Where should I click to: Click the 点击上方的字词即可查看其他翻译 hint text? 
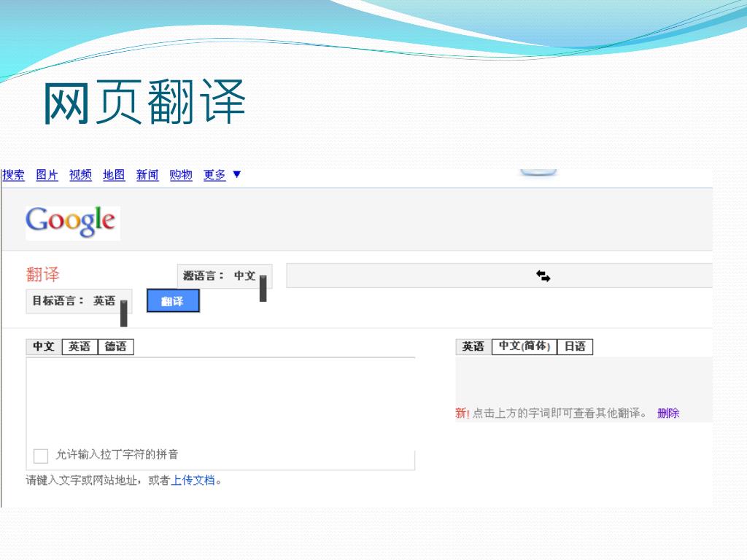(x=560, y=413)
